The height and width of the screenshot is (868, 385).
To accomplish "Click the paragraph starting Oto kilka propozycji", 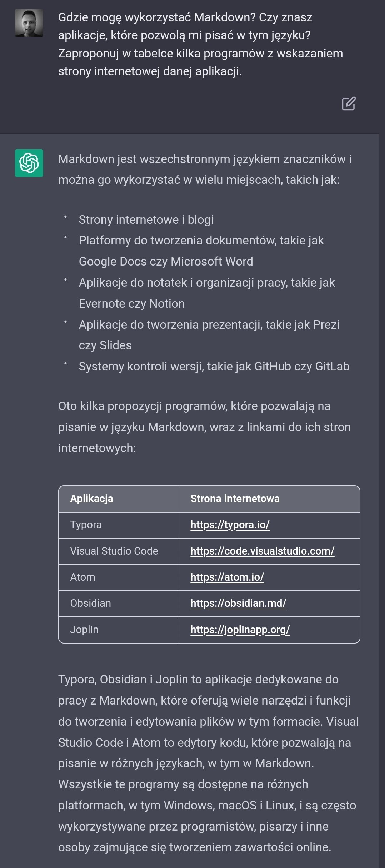I will click(204, 427).
